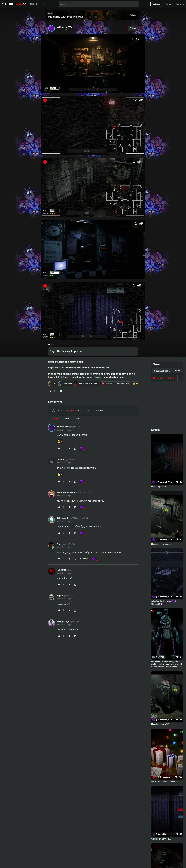Image resolution: width=186 pixels, height=868 pixels.
Task: Add a reaction to Boombastic's comment
Action: point(75,448)
